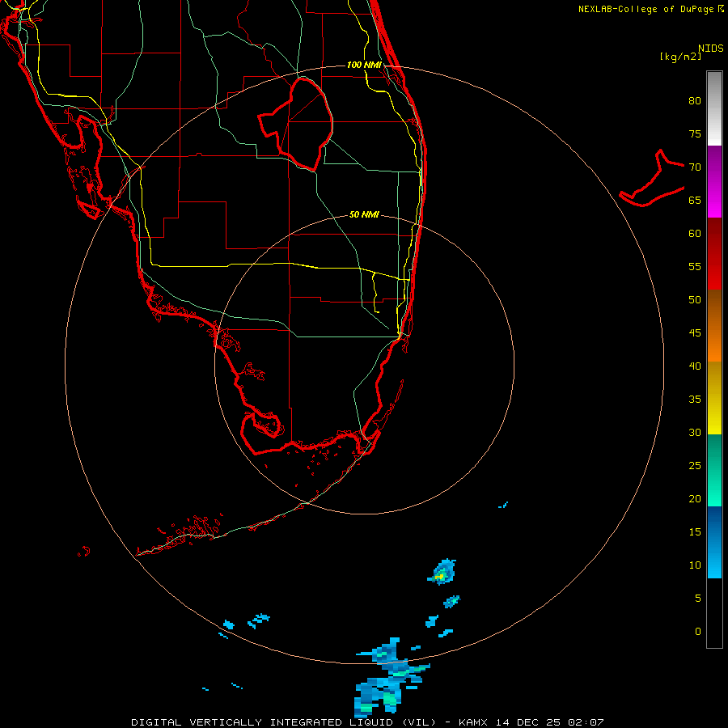Image resolution: width=728 pixels, height=728 pixels.
Task: Click the 40 value on the color scale
Action: coord(695,366)
